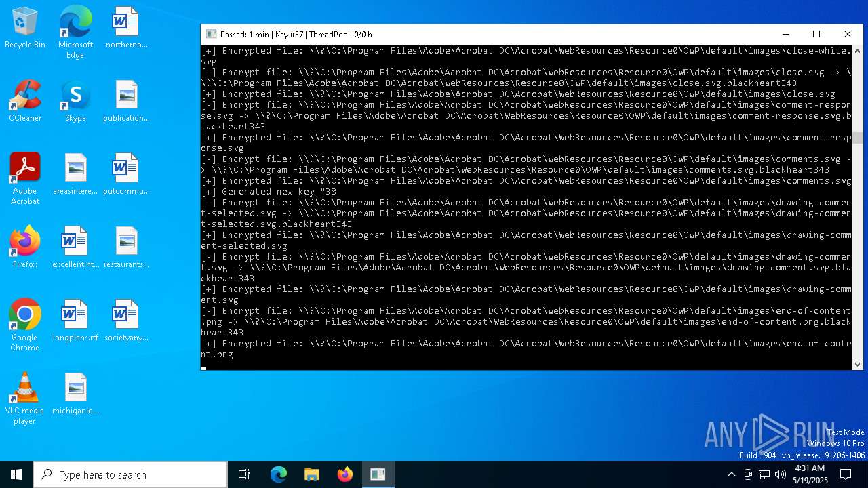Select the Skype desktop shortcut

[x=75, y=101]
